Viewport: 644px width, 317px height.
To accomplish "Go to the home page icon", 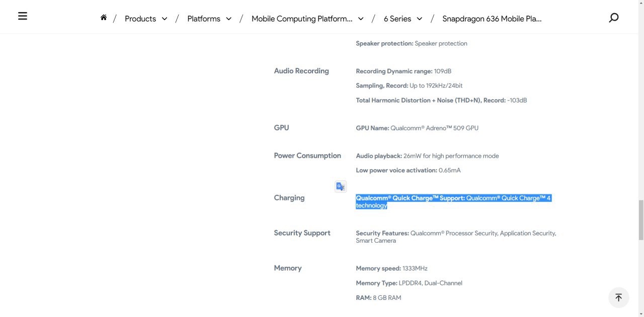I will tap(104, 18).
